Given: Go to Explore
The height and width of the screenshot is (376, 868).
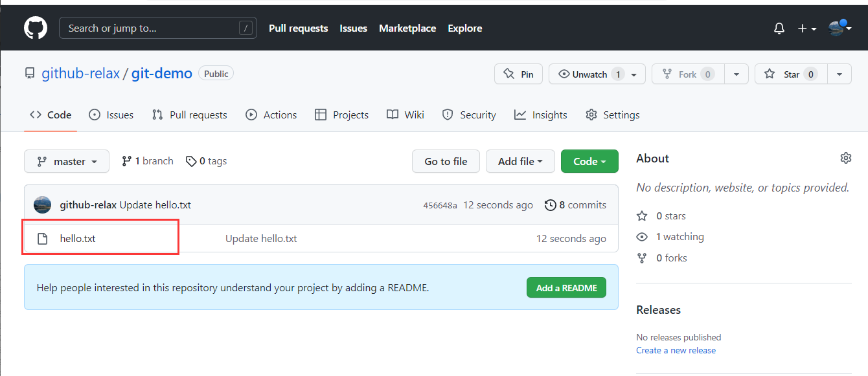Looking at the screenshot, I should 464,28.
